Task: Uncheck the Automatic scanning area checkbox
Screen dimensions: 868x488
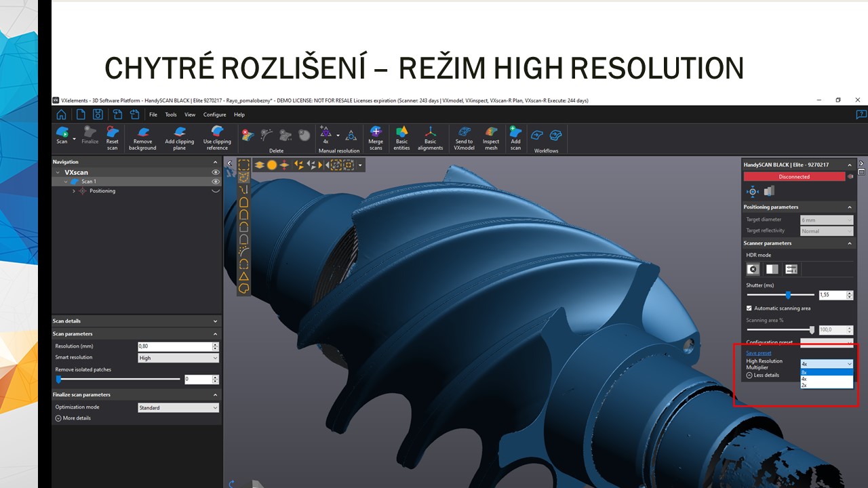Action: (x=749, y=308)
